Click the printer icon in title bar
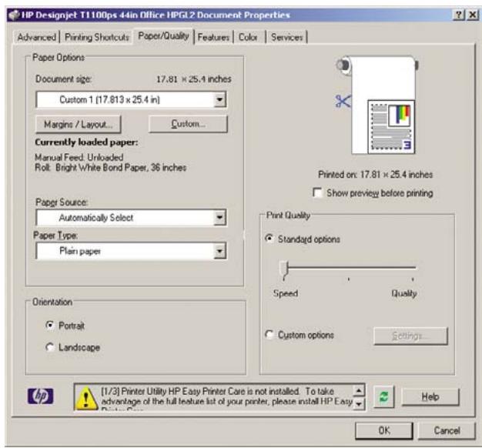 point(14,15)
